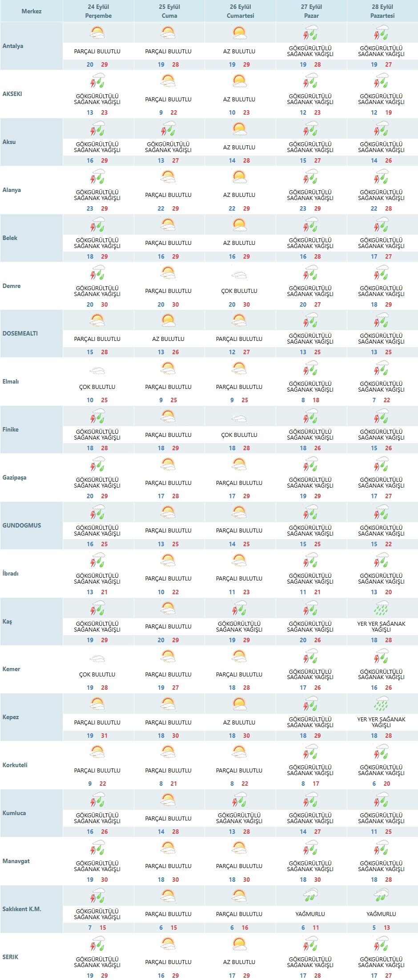Click Saklıkent K.M. rainy icon on 27 Eylül

(x=310, y=895)
